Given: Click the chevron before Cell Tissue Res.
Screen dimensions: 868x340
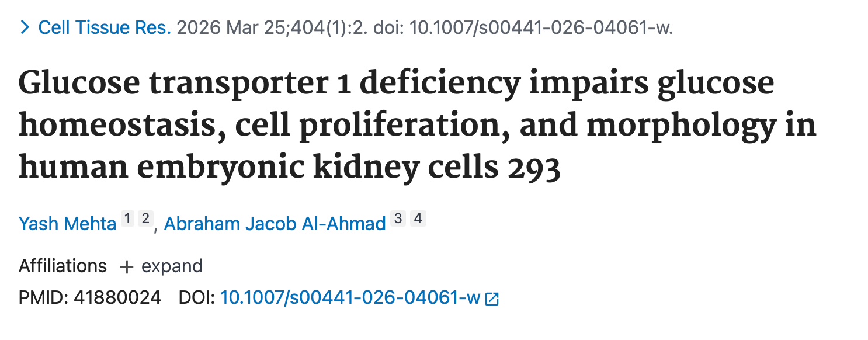Looking at the screenshot, I should [x=25, y=27].
